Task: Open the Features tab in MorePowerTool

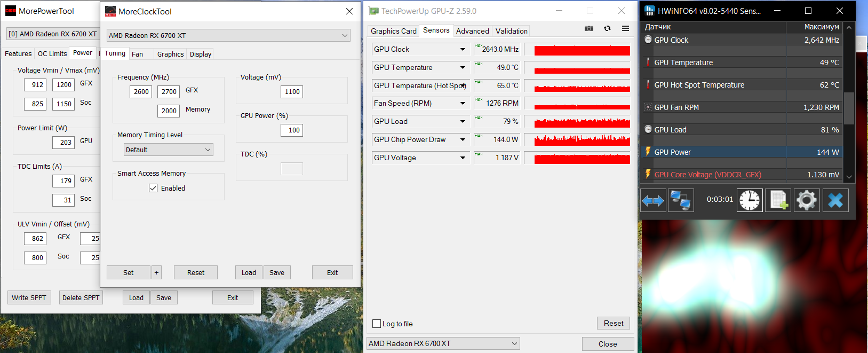Action: pos(18,53)
